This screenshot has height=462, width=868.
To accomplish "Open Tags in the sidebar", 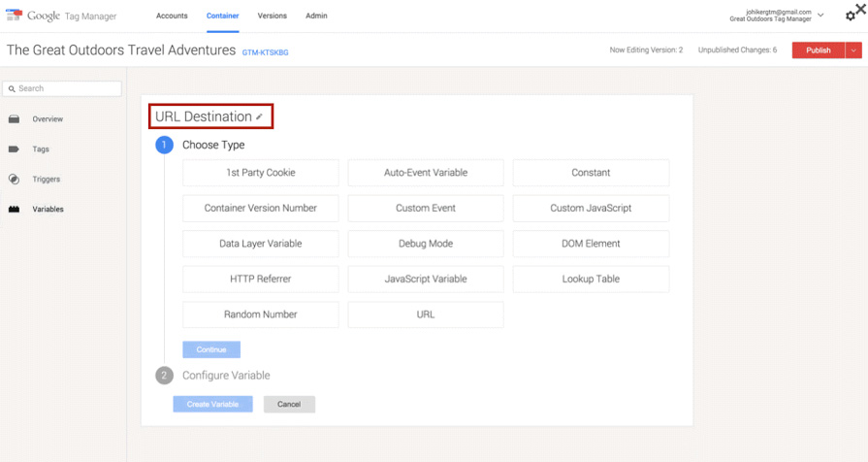I will point(41,149).
